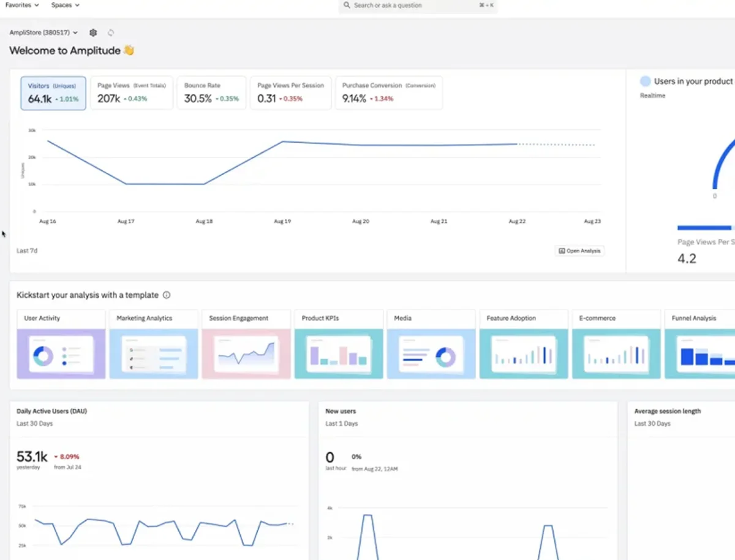Select the Page Views Per Session tab
This screenshot has width=735, height=560.
pos(291,93)
